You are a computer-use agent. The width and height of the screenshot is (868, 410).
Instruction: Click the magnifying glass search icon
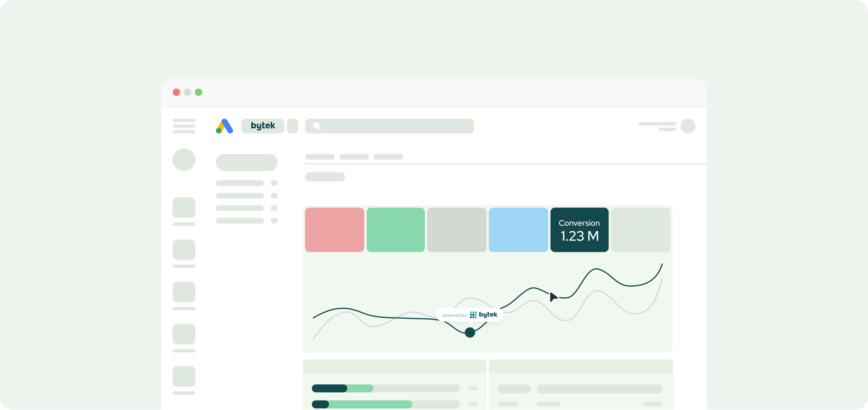317,126
